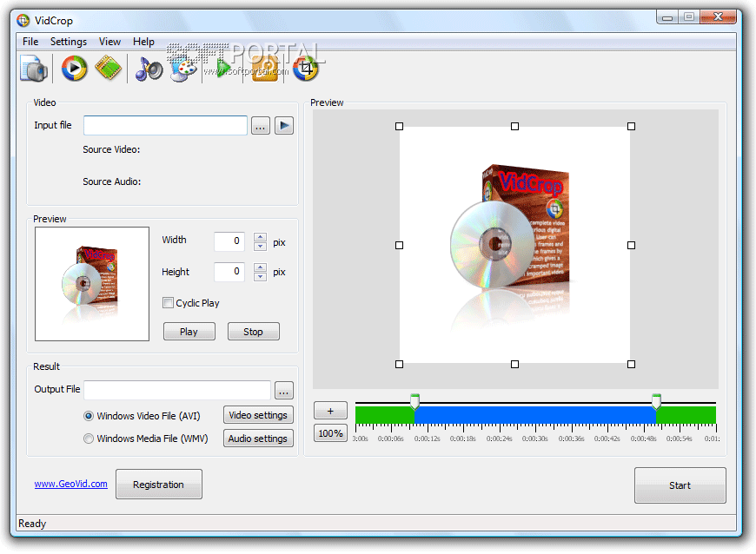Click the blue selected range on timeline

point(535,415)
